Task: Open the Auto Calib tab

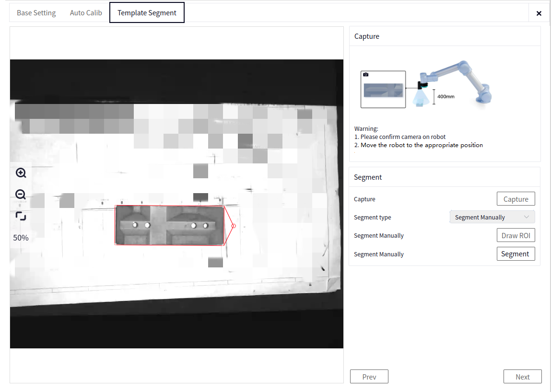Action: [86, 13]
